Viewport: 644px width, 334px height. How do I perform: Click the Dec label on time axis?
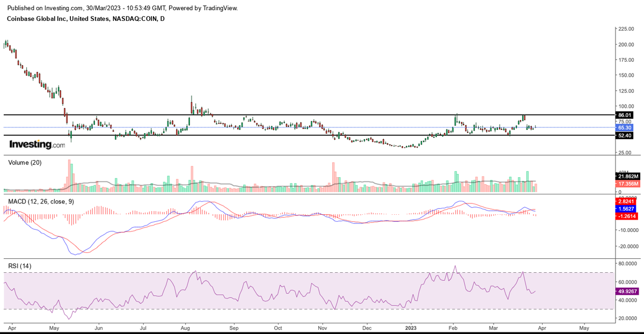(x=367, y=327)
